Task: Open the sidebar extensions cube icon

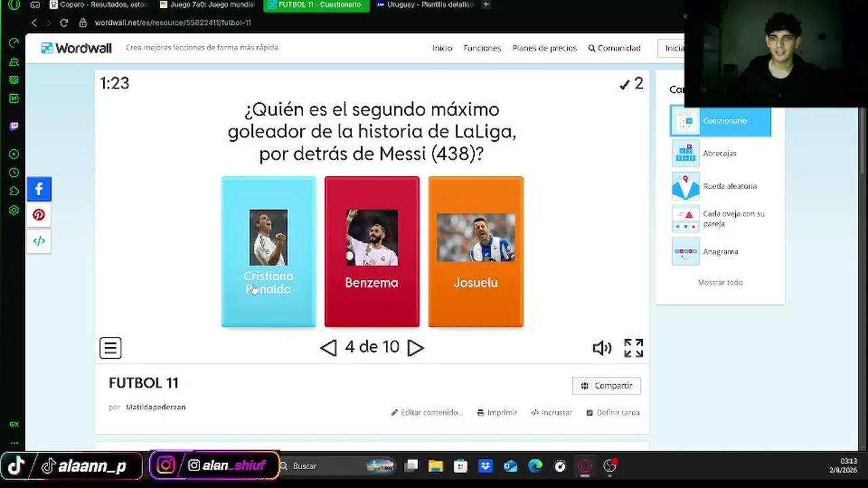Action: pyautogui.click(x=14, y=191)
